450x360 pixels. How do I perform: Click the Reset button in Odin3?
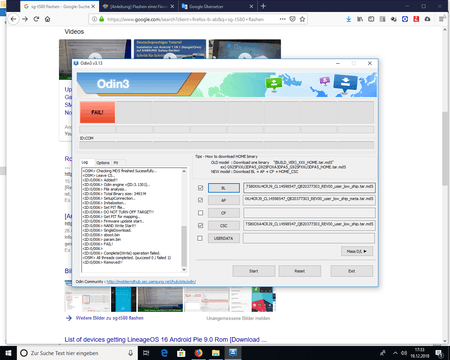(x=300, y=271)
